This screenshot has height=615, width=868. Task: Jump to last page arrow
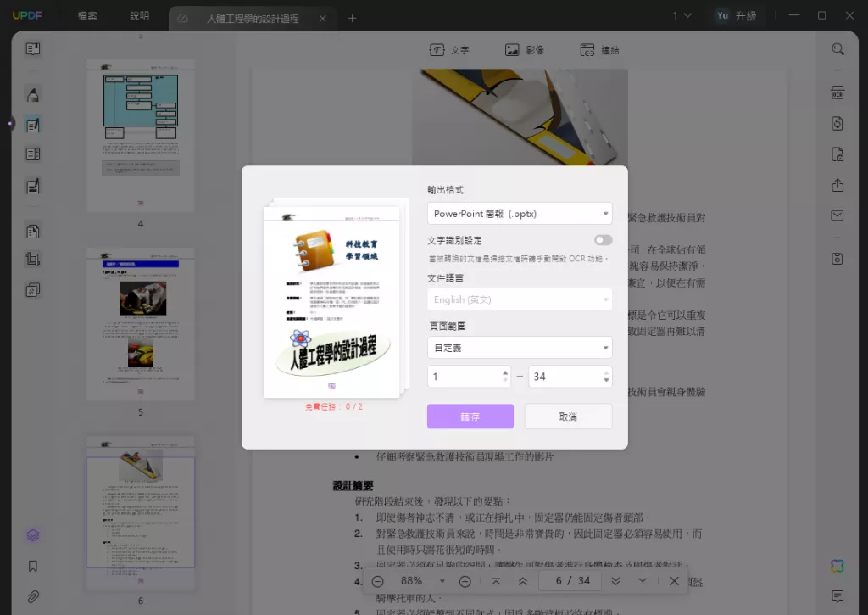click(x=643, y=581)
